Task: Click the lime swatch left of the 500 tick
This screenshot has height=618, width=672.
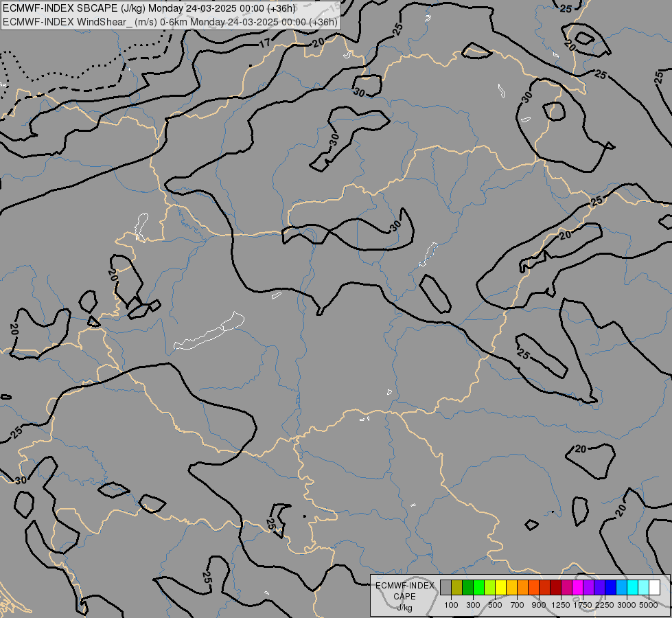Action: [490, 587]
